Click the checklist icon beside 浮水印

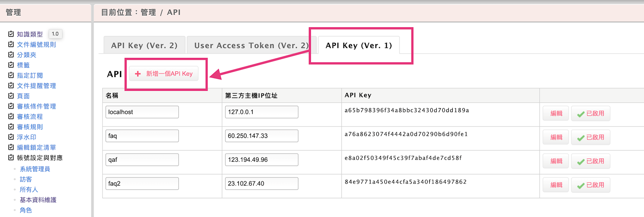pos(11,137)
